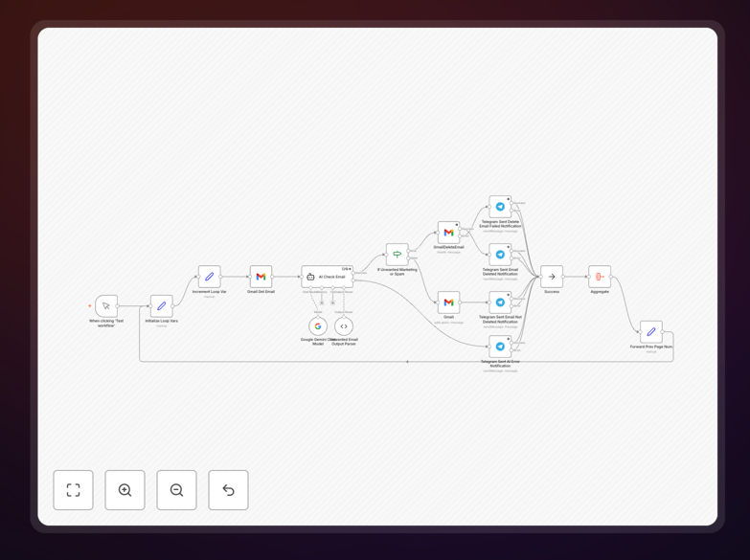Select the Forward Prev Page Num node
Viewport: 750px width, 560px height.
651,332
